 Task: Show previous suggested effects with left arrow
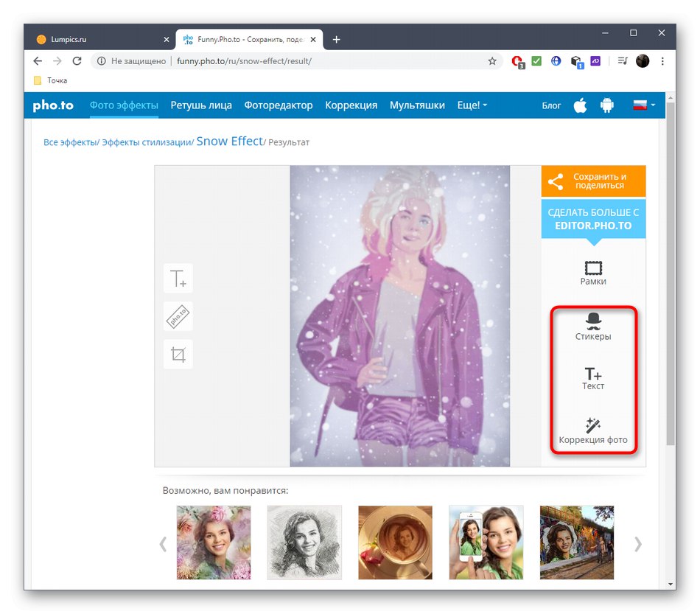[164, 544]
